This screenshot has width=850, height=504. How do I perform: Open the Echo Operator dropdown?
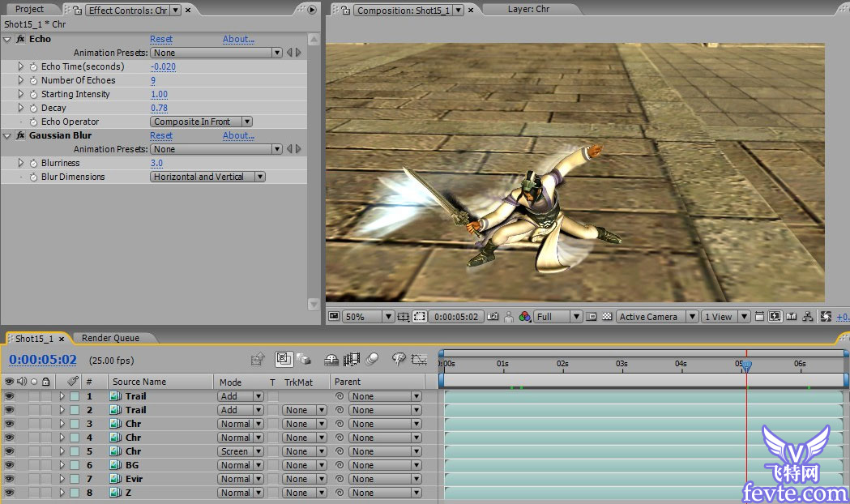[202, 122]
